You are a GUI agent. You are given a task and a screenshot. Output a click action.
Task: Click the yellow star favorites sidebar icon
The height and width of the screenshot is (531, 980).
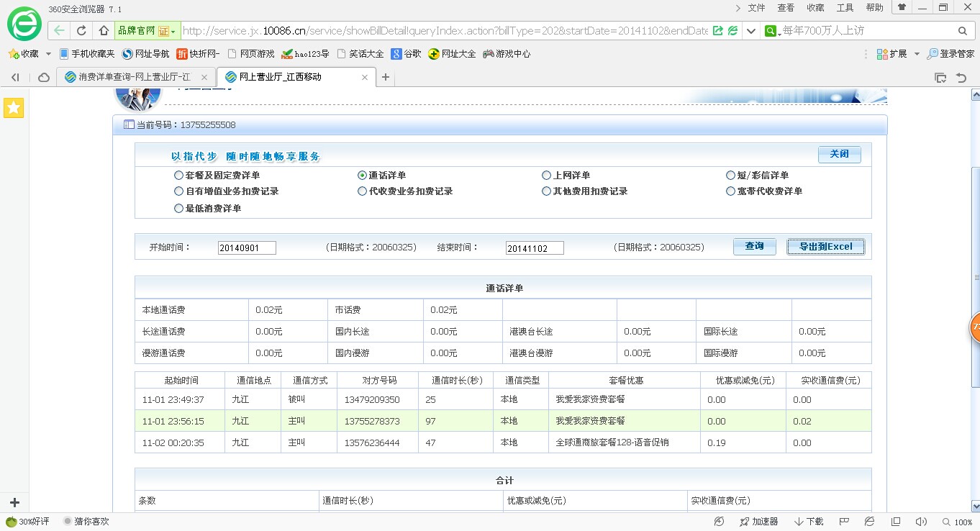(x=14, y=108)
